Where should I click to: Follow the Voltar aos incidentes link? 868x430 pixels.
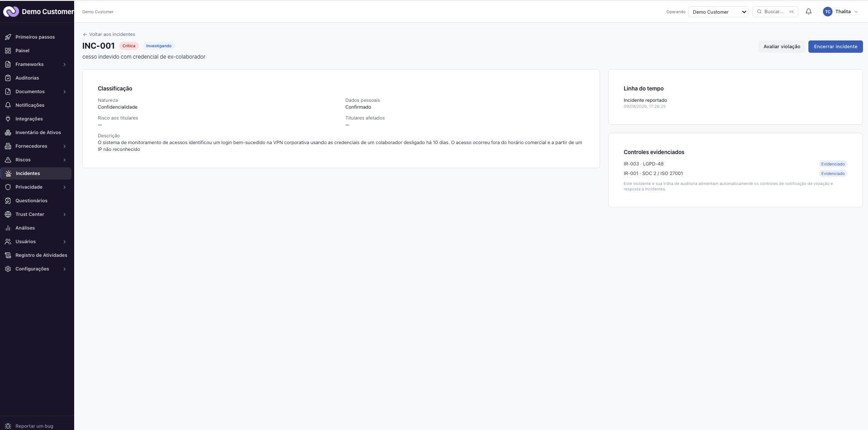109,34
